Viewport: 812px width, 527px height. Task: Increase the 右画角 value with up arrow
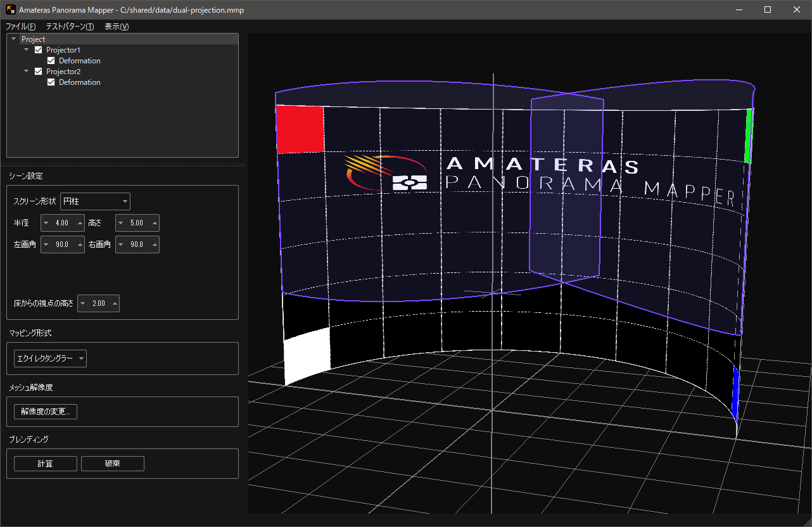(154, 244)
